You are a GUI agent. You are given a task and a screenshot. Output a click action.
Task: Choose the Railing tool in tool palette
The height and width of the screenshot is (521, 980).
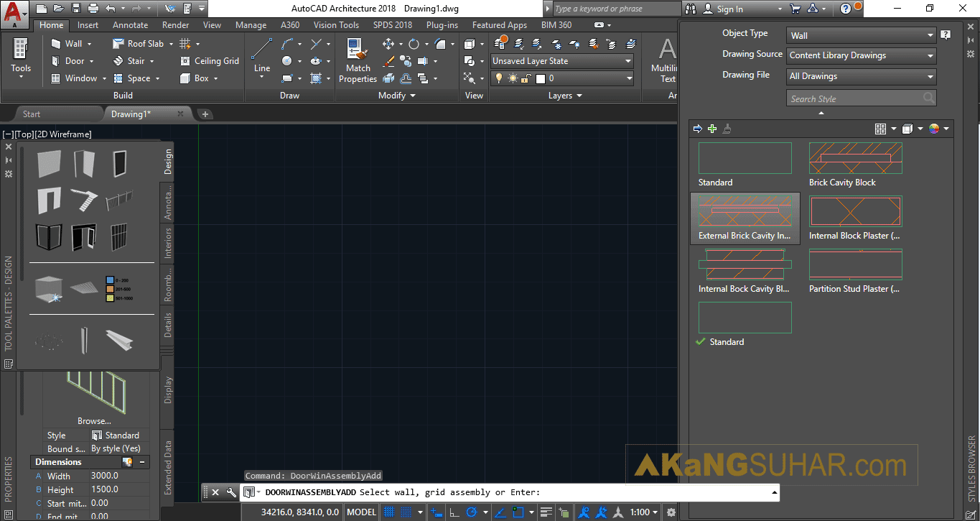pos(119,200)
